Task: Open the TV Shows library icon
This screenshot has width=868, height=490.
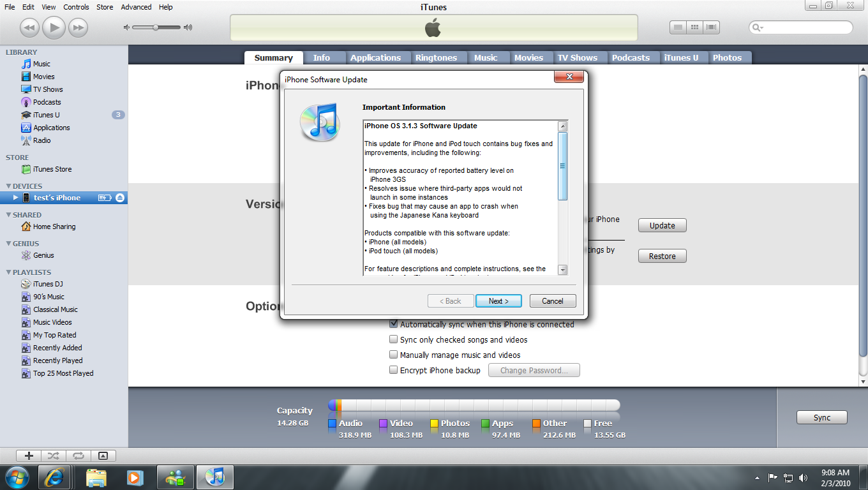Action: (x=26, y=89)
